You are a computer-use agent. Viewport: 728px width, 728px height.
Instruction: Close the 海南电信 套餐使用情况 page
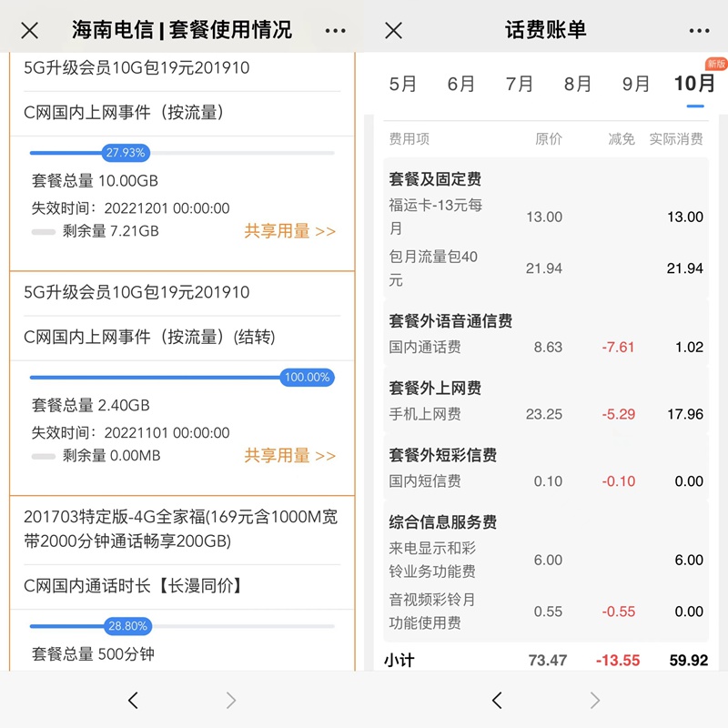pyautogui.click(x=30, y=31)
